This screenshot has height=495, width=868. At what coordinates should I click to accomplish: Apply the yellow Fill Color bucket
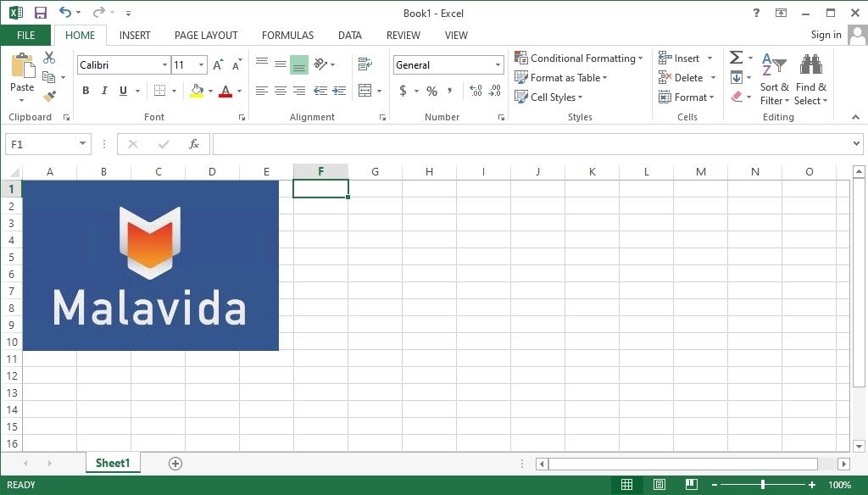pyautogui.click(x=197, y=90)
